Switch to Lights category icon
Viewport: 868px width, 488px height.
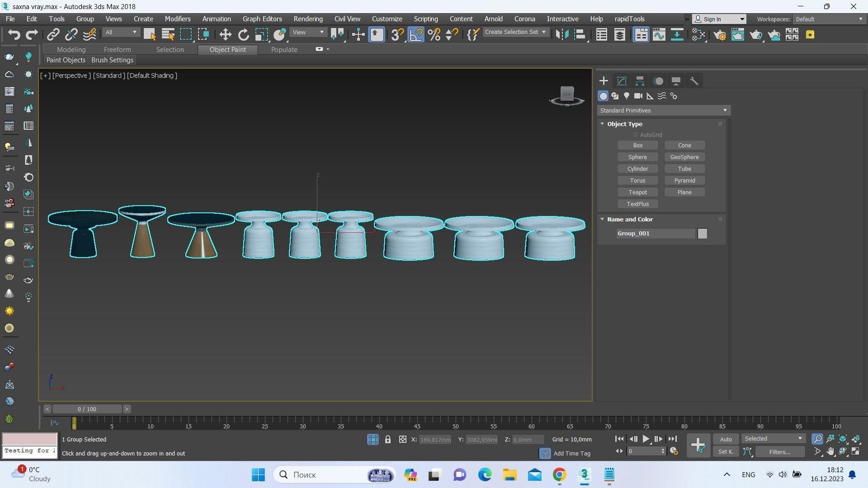627,96
